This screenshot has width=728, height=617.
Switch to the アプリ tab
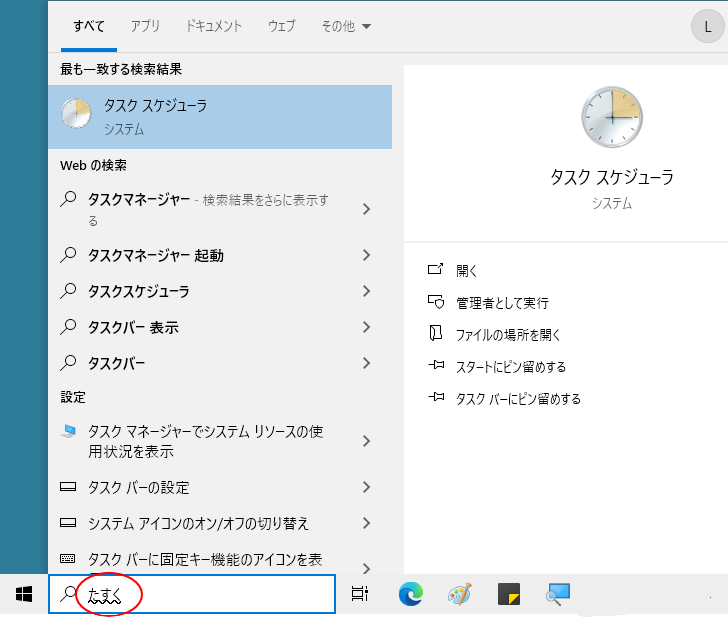click(145, 27)
